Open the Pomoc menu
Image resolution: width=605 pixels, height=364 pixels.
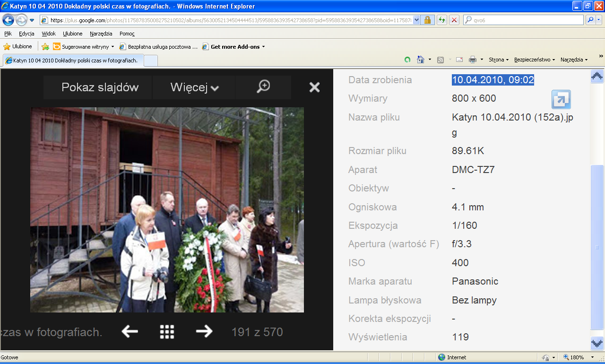click(x=127, y=34)
